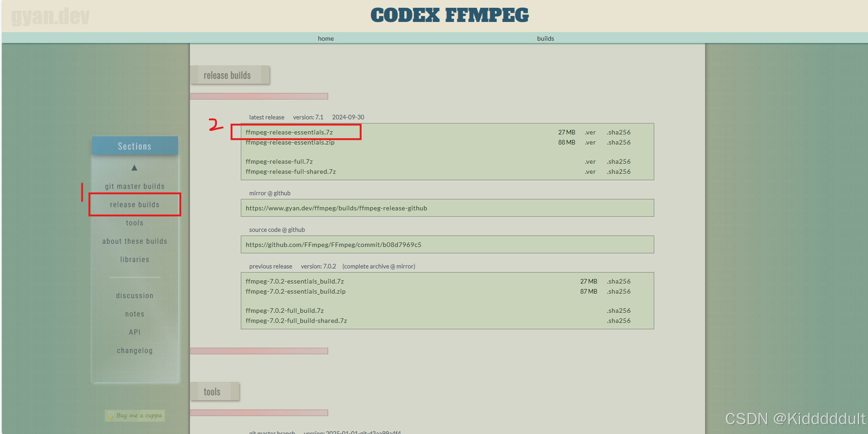Click the version: 7.0.2 label
This screenshot has width=868, height=434.
(318, 266)
